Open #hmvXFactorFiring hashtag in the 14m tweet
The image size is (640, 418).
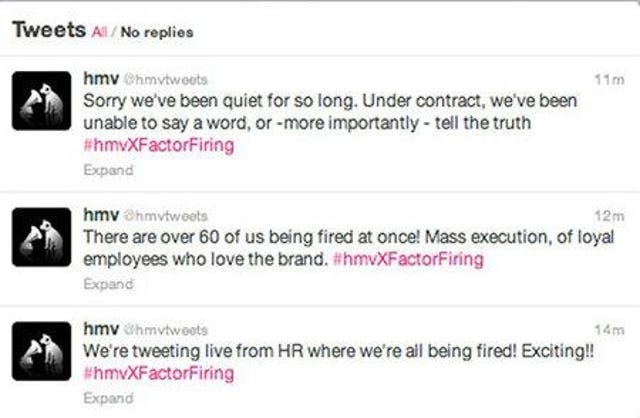(x=159, y=373)
